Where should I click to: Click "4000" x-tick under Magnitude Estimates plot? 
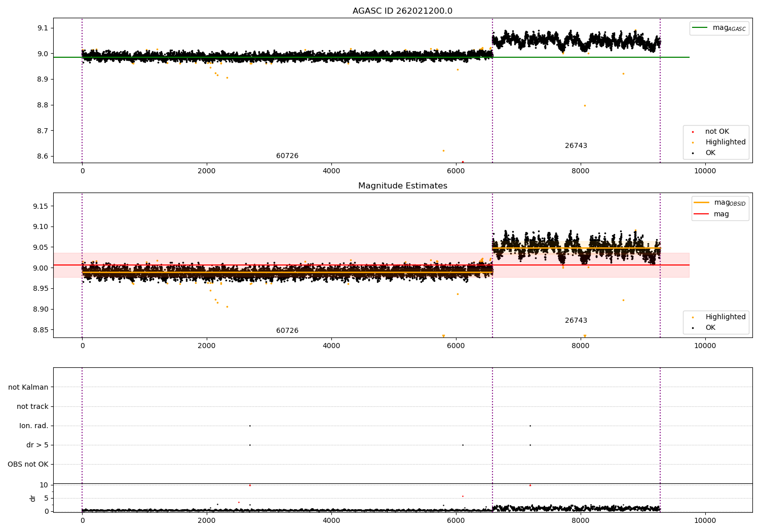point(331,346)
